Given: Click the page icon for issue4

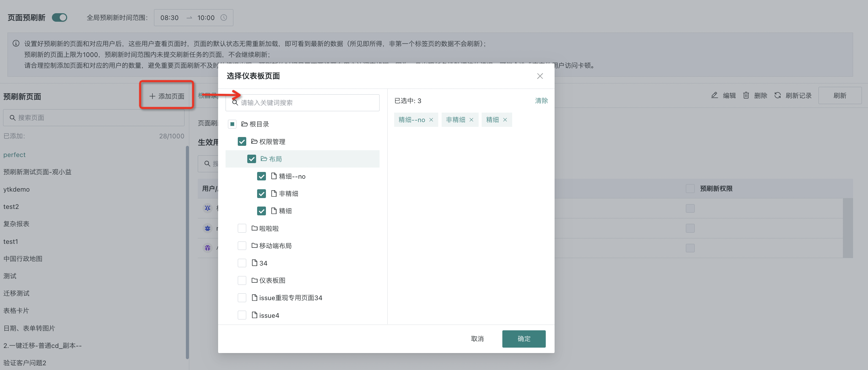Looking at the screenshot, I should 254,315.
